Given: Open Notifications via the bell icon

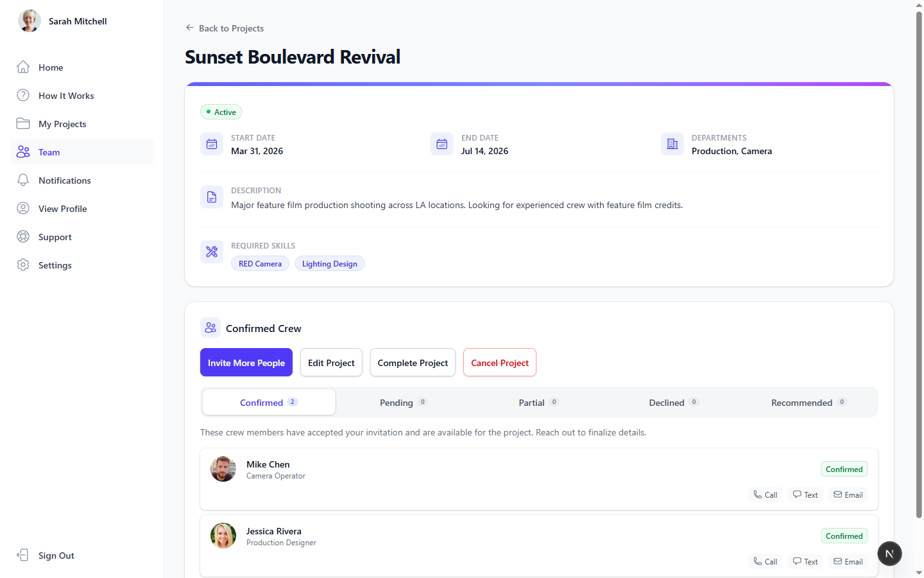Looking at the screenshot, I should coord(22,180).
